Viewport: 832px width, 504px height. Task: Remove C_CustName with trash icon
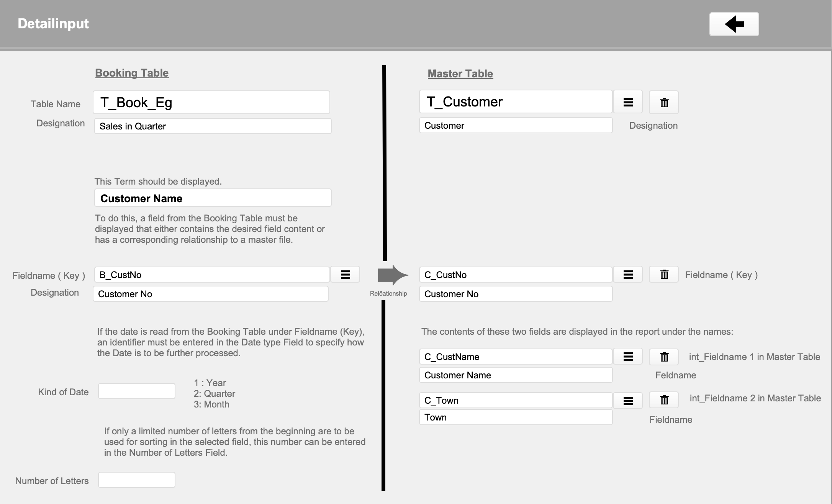click(x=664, y=357)
